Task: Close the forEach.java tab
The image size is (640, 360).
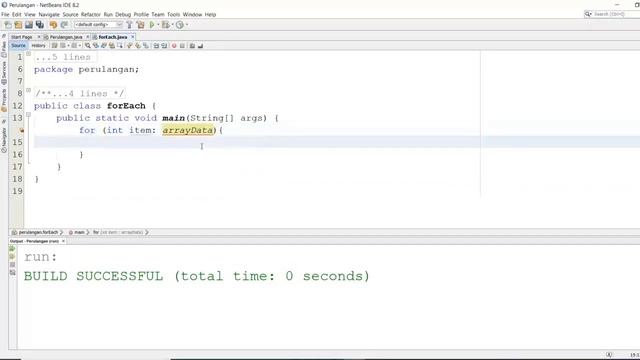Action: 132,37
